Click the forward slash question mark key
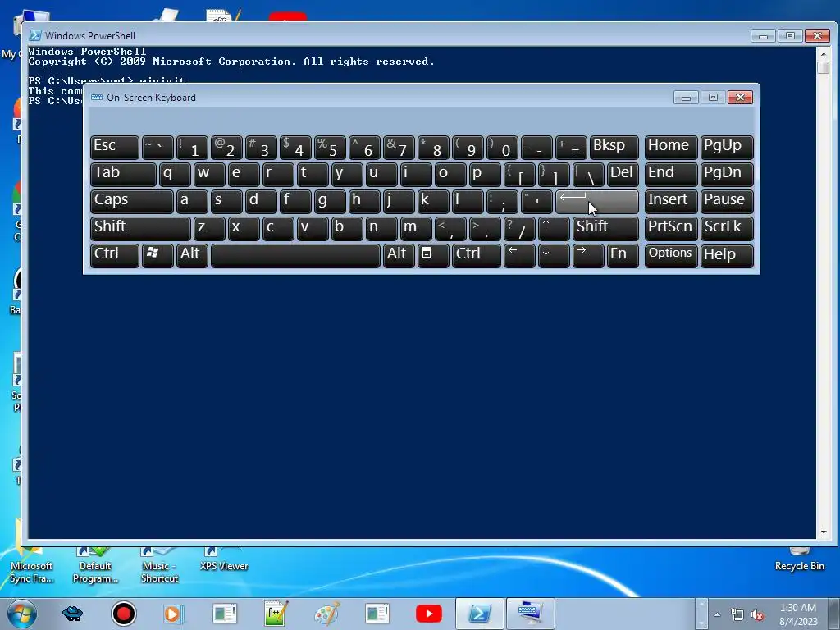 [x=519, y=228]
